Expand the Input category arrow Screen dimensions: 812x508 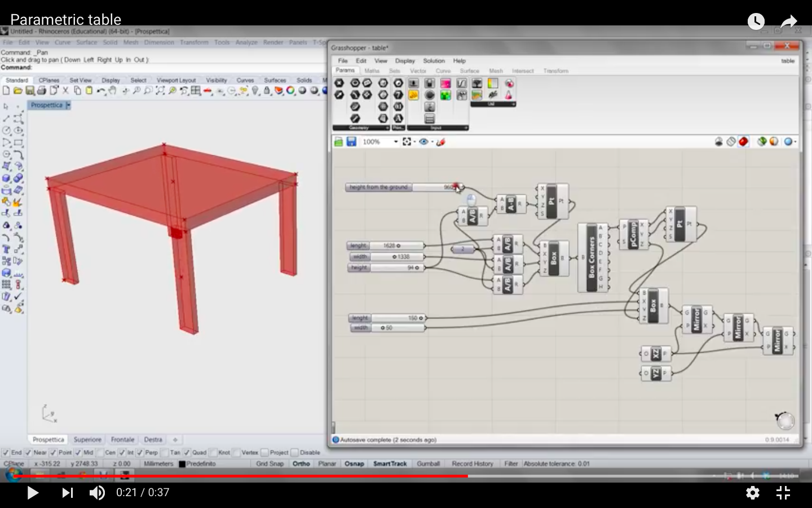pyautogui.click(x=466, y=128)
